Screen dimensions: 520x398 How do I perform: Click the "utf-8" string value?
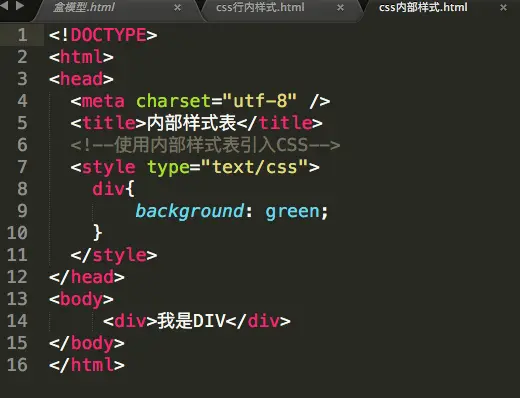point(260,100)
